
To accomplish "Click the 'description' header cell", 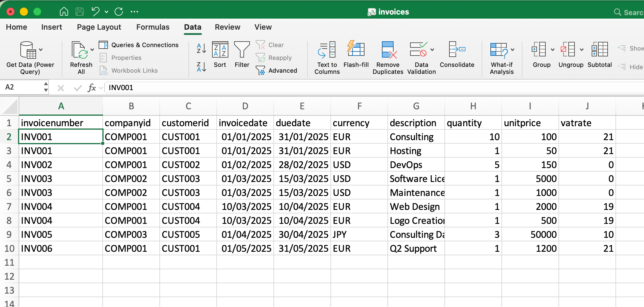I will pos(416,123).
